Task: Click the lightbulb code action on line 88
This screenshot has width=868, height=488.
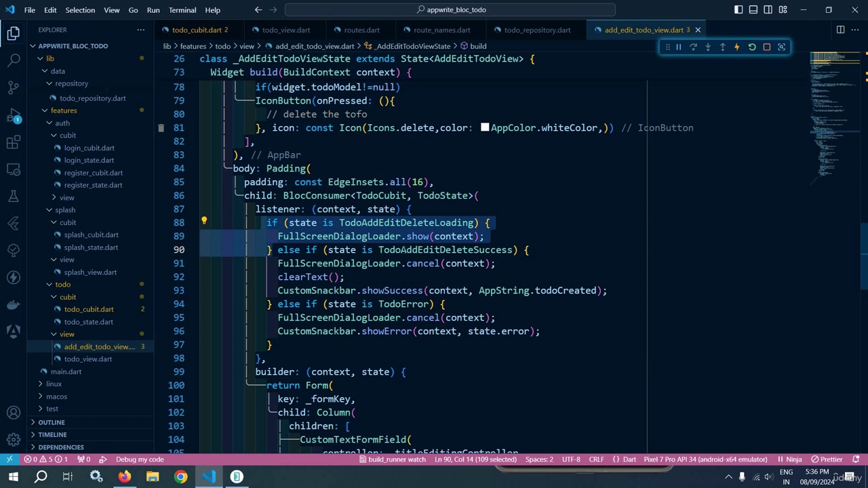Action: (204, 221)
